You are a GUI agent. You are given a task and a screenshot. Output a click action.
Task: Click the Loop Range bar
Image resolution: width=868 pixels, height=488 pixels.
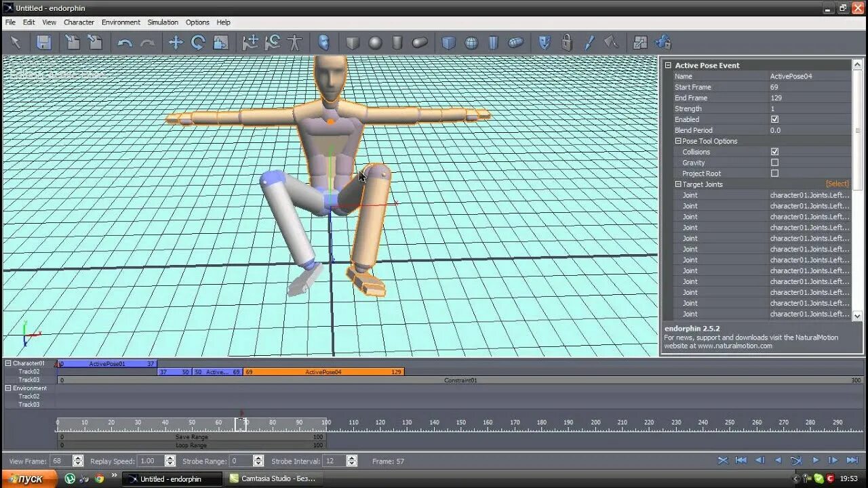coord(192,445)
